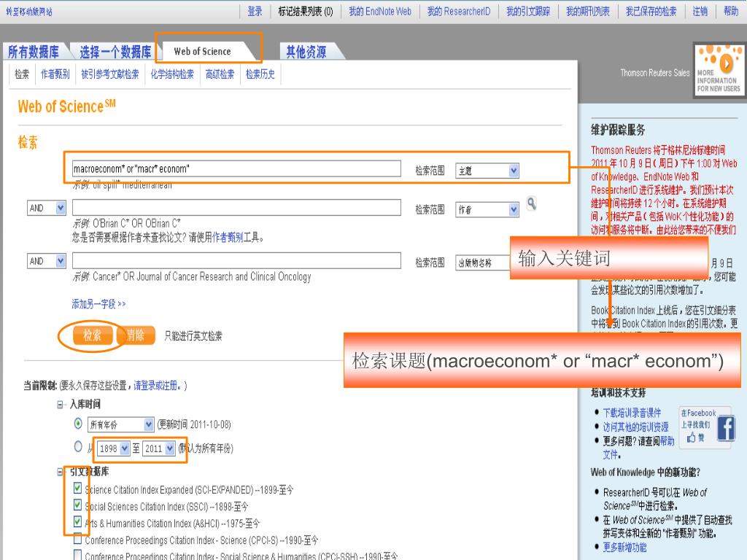Open My ResearcherID link
The width and height of the screenshot is (747, 560).
point(459,12)
